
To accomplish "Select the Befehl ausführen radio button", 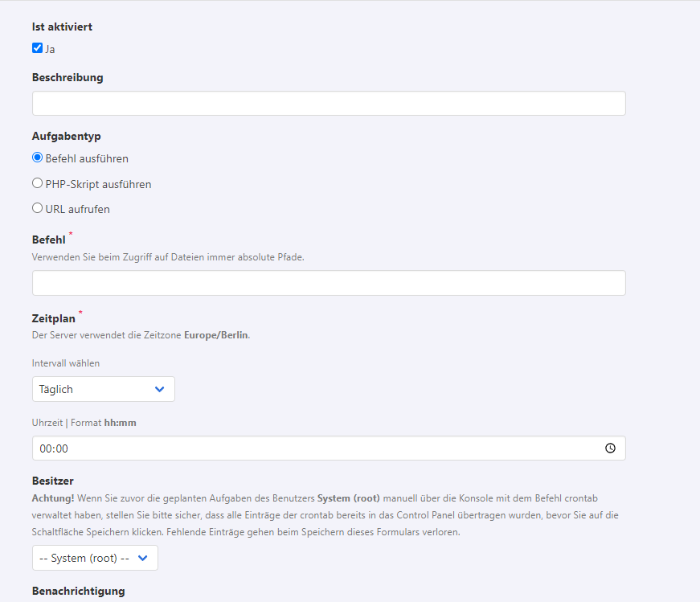I will click(x=37, y=158).
